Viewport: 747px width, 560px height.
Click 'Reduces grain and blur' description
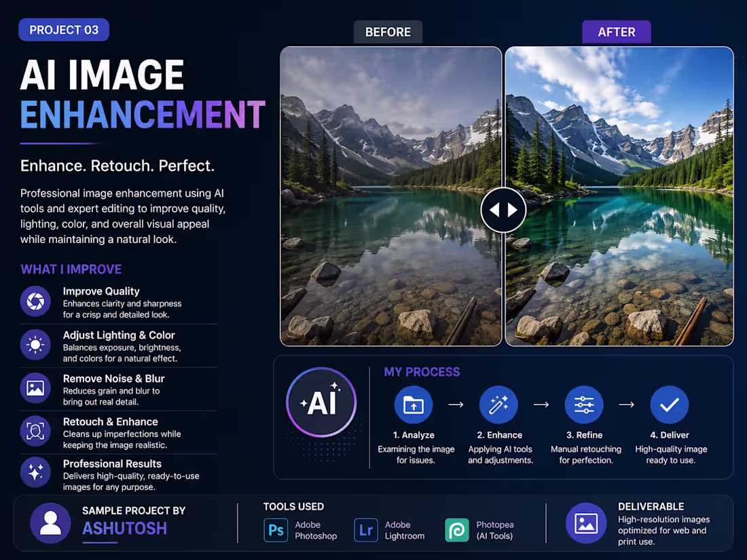coord(111,396)
